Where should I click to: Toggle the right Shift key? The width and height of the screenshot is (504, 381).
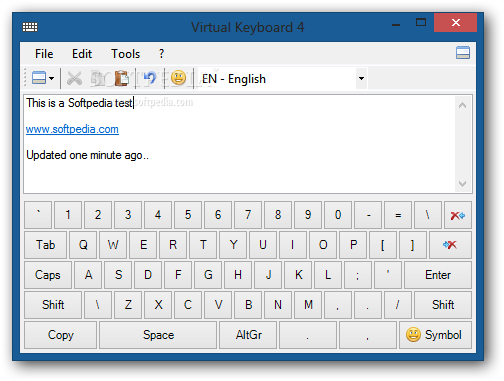tap(443, 305)
